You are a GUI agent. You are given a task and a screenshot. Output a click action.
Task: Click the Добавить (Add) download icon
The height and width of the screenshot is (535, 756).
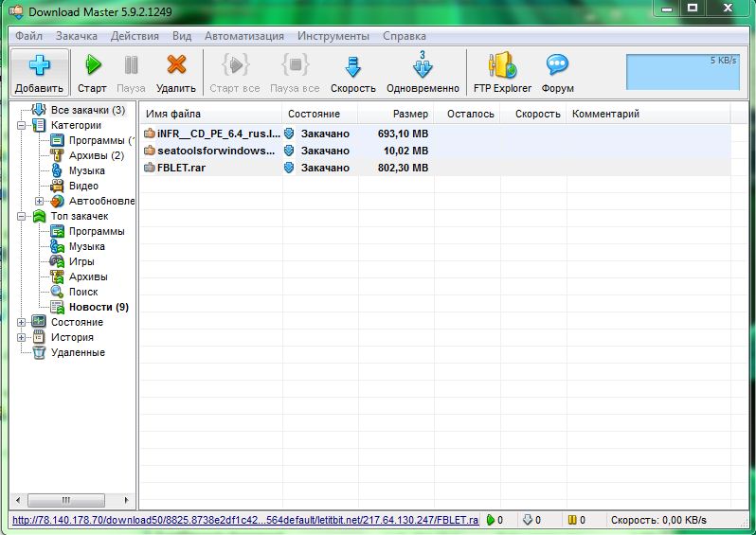39,65
